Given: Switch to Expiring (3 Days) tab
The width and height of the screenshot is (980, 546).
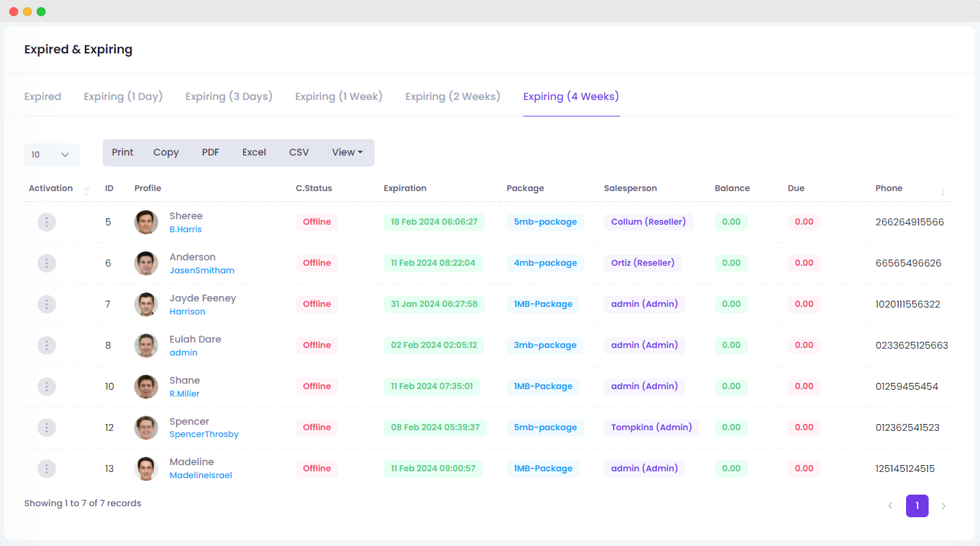Looking at the screenshot, I should coord(229,97).
